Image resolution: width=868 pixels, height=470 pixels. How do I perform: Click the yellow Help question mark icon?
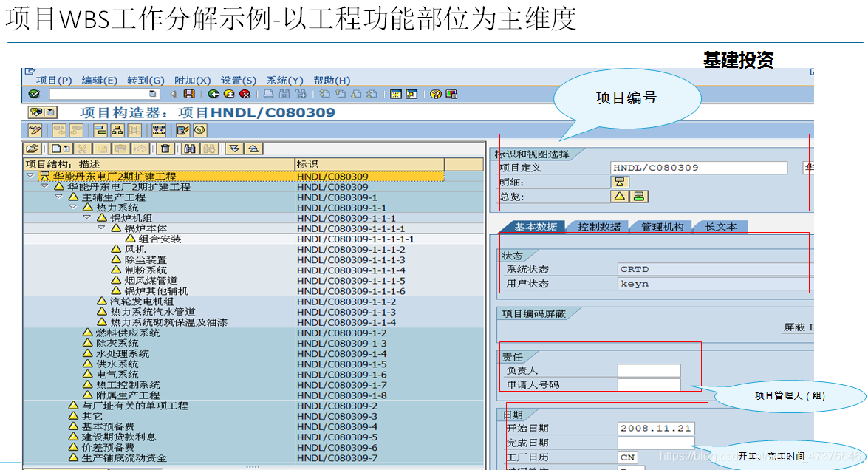pos(436,94)
